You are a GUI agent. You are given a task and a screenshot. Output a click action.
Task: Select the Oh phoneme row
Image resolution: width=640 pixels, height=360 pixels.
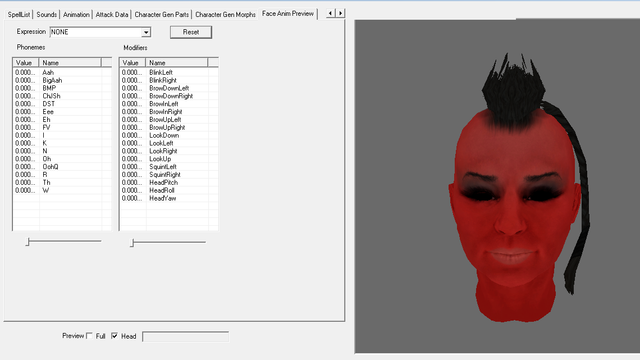62,159
